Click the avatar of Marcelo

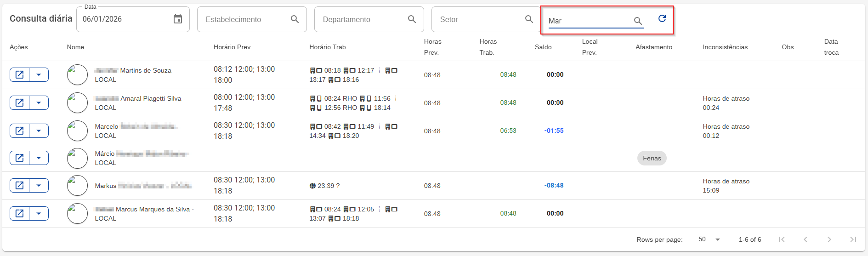77,131
